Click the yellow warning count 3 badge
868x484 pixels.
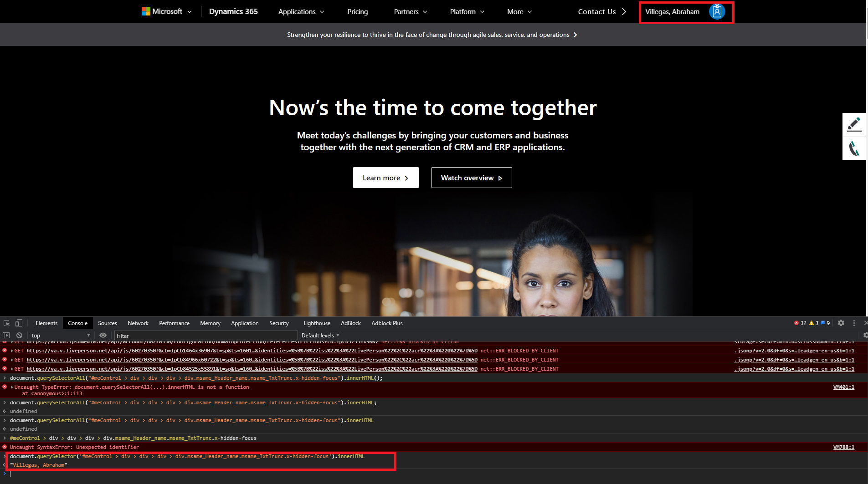[x=814, y=323]
